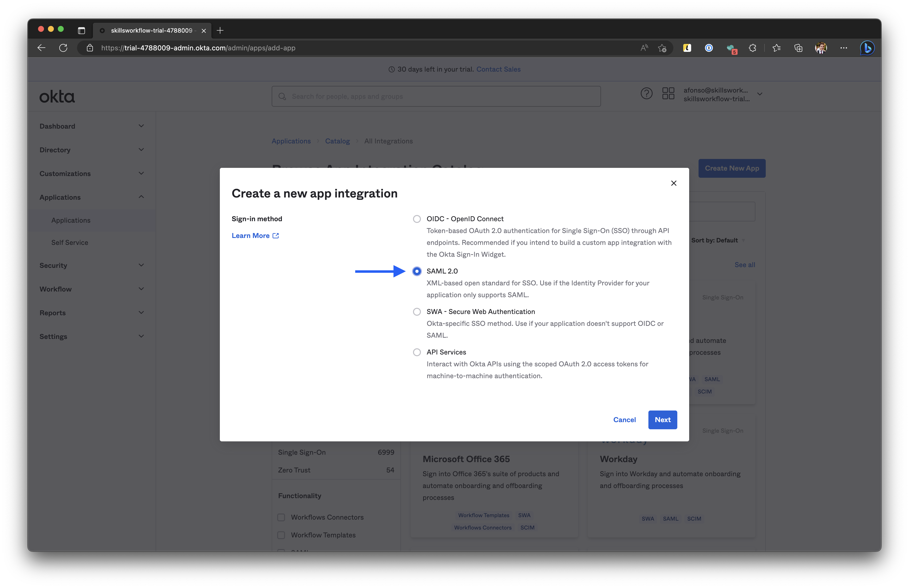This screenshot has height=588, width=909.
Task: Click the Okta logo
Action: (x=57, y=97)
